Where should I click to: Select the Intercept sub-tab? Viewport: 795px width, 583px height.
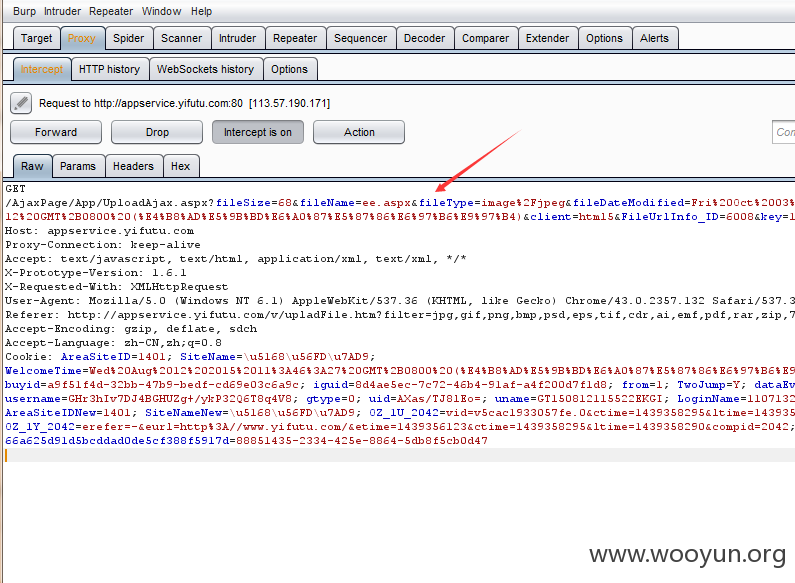42,69
